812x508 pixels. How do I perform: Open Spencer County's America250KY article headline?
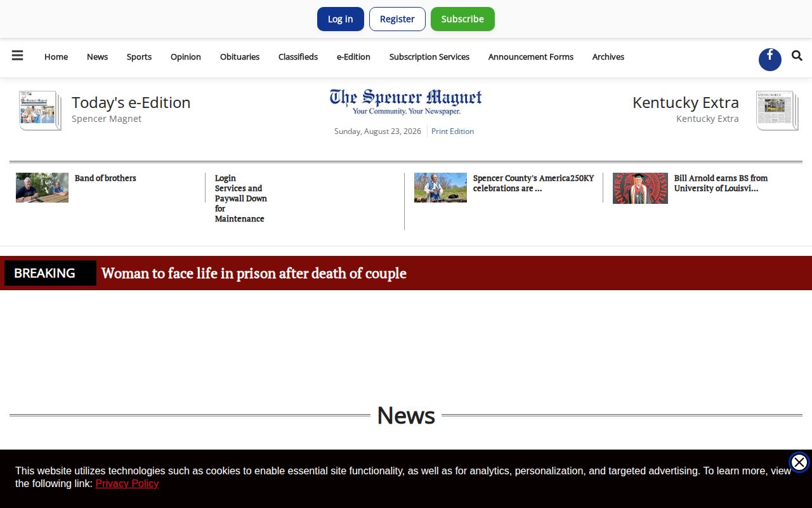(x=534, y=183)
